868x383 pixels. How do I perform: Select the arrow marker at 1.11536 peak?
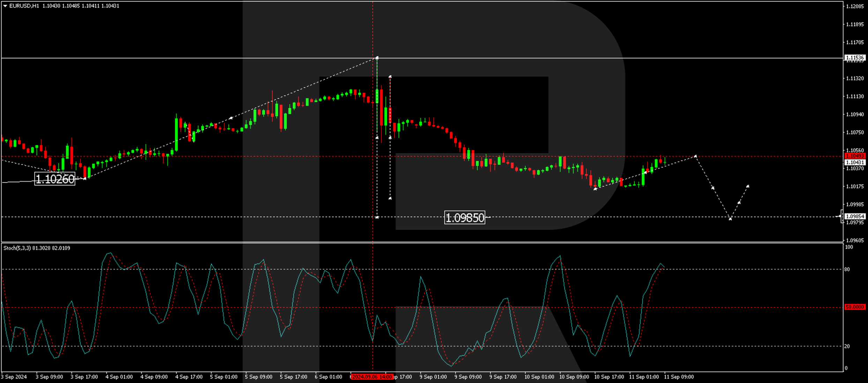377,58
